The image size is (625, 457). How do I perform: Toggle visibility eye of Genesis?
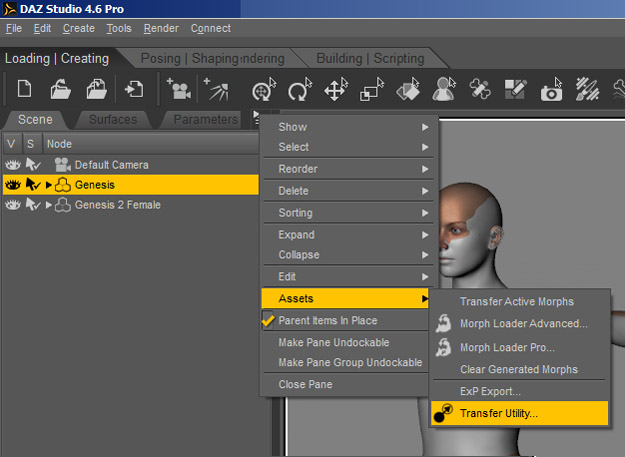tap(13, 184)
